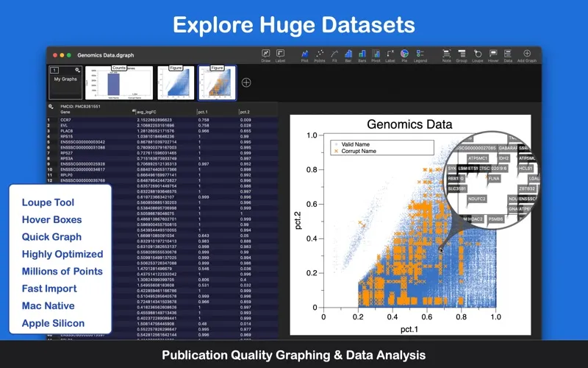Click the pct.2 column header
Viewport: 588px width, 368px height.
coord(245,112)
